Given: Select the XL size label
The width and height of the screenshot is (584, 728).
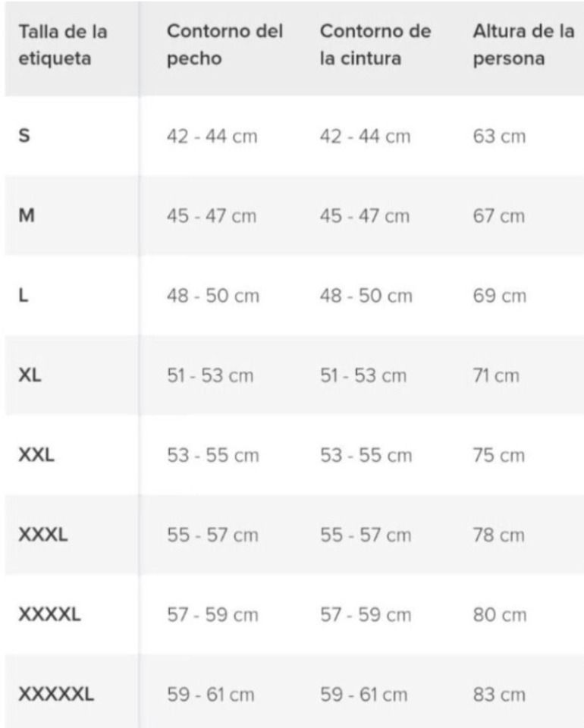Looking at the screenshot, I should click(x=30, y=375).
